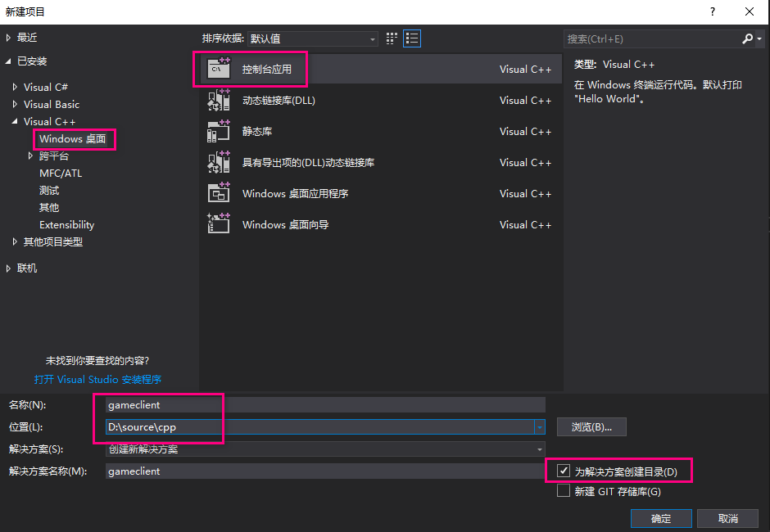This screenshot has width=770, height=532.
Task: Click the 名称 input field
Action: (x=325, y=405)
